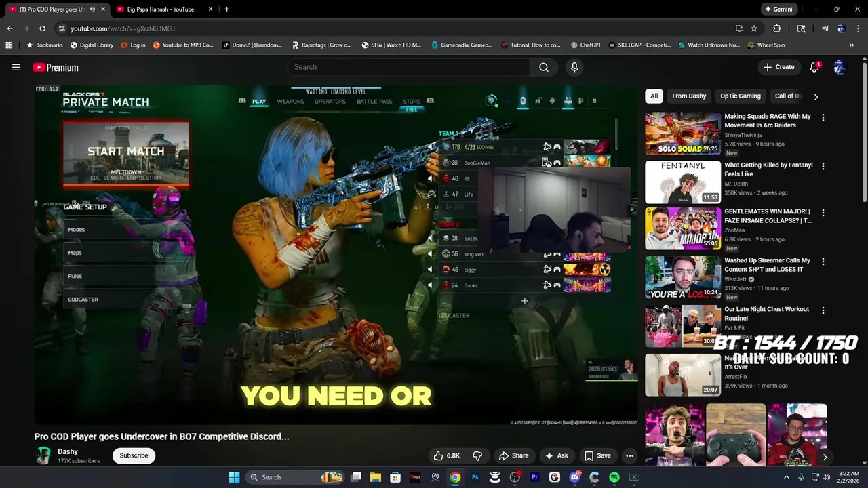Image resolution: width=868 pixels, height=488 pixels.
Task: Launch Premiere Pro from taskbar
Action: (535, 477)
